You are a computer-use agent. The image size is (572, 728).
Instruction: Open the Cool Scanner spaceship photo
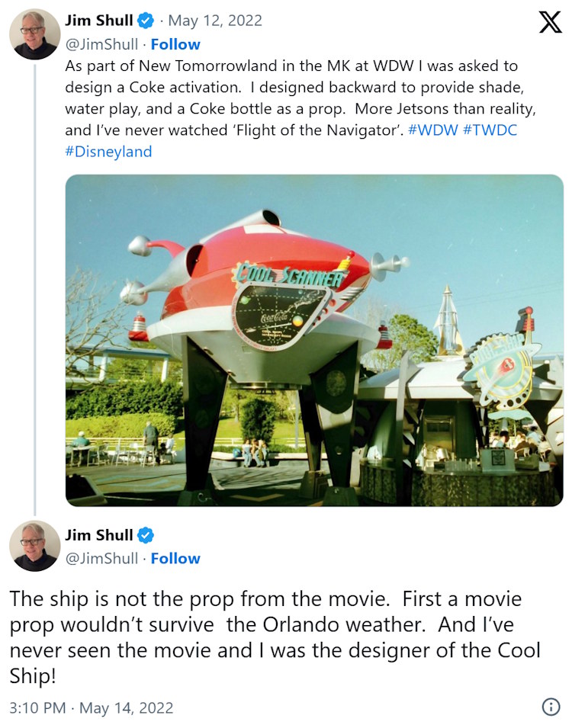click(x=314, y=340)
